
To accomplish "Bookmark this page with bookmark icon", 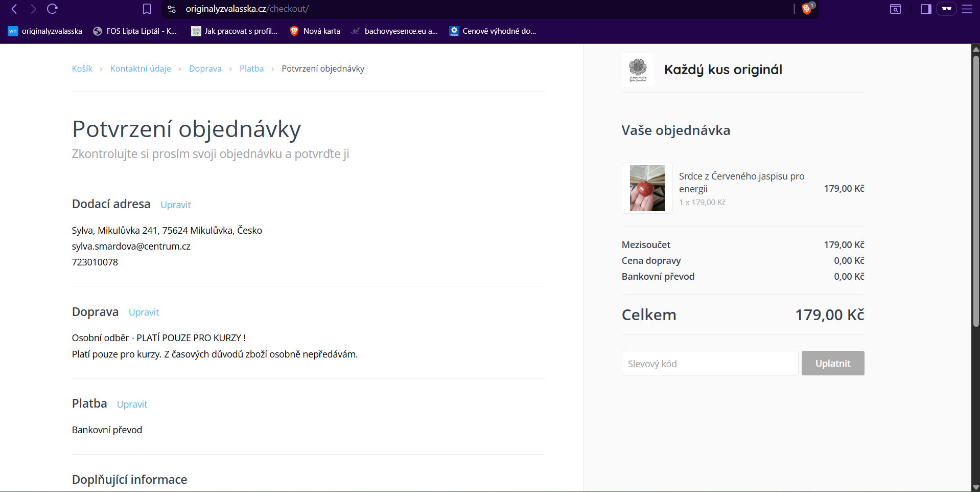I will [x=147, y=9].
